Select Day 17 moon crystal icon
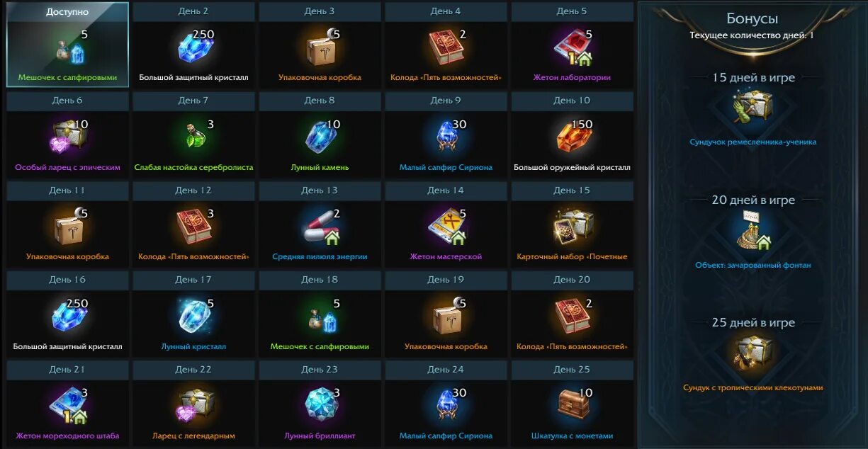 tap(193, 317)
